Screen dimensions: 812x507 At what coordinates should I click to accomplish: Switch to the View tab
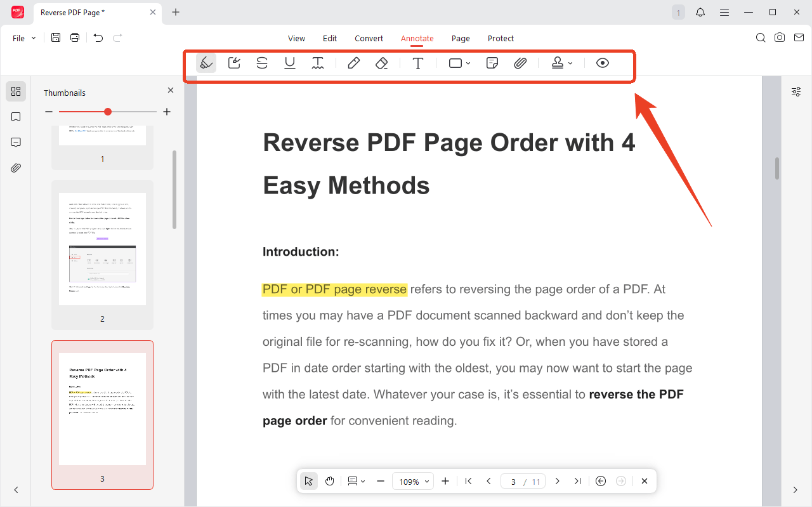coord(296,38)
